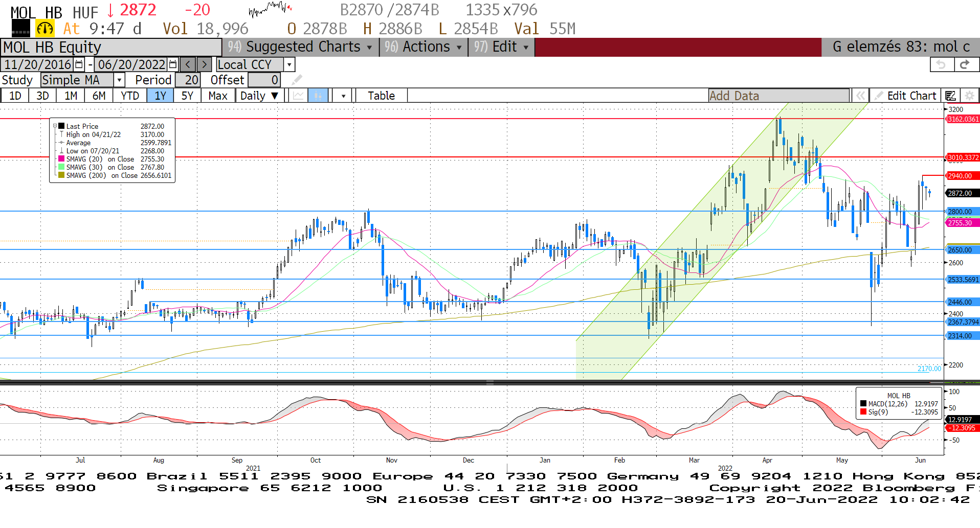Select the 6M time range
Screen dimensions: 980x528
(99, 96)
